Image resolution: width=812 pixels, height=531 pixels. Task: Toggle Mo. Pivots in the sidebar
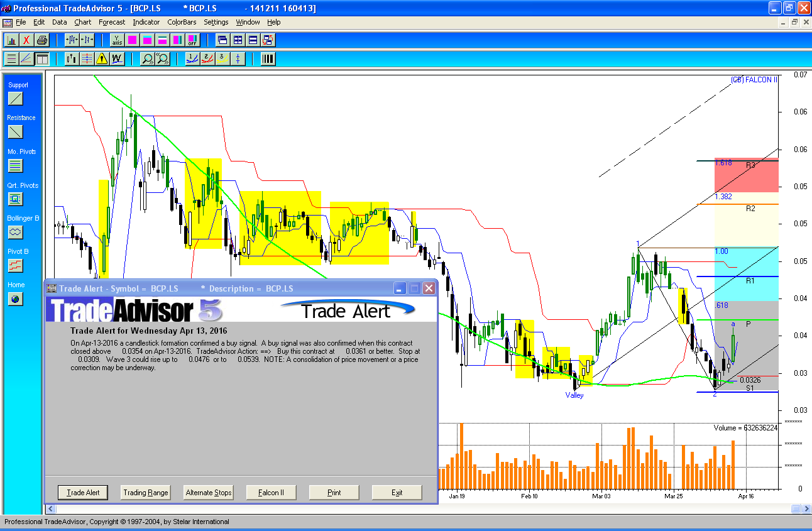coord(16,166)
